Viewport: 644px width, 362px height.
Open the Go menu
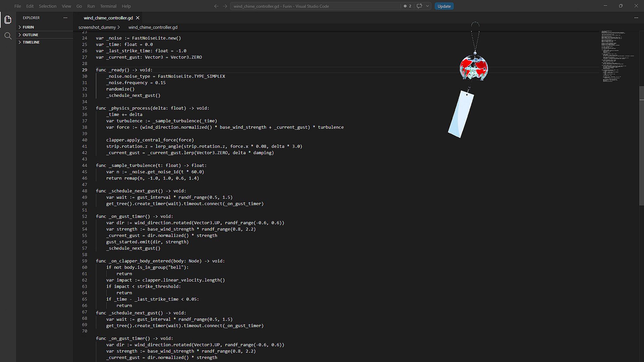[x=79, y=6]
